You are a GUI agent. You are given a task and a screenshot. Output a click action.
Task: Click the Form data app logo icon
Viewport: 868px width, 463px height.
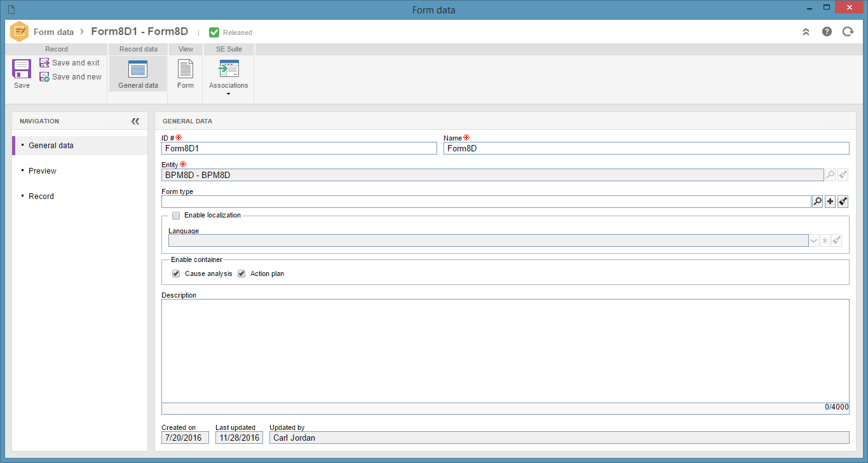point(20,32)
